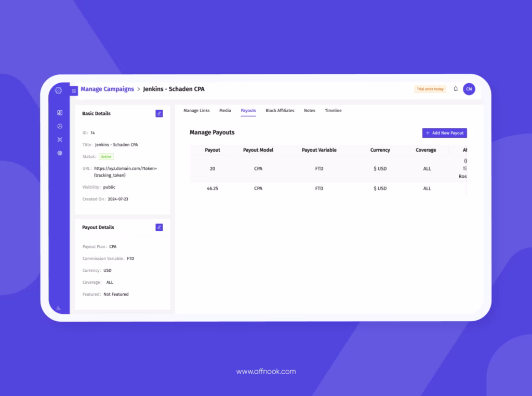Screen dimensions: 532x396
Task: Open the crossed tools sidebar icon
Action: click(60, 139)
